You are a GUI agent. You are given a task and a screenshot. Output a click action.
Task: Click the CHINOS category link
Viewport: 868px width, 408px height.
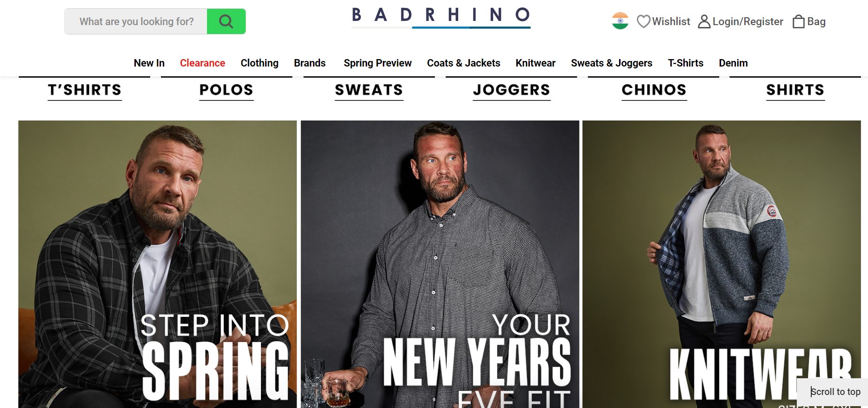coord(654,90)
